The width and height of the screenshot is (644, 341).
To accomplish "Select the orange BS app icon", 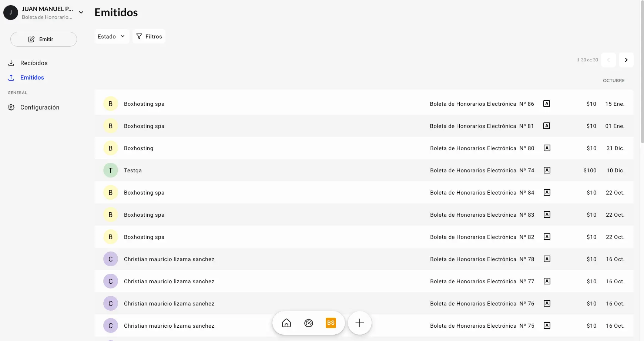I will (331, 323).
